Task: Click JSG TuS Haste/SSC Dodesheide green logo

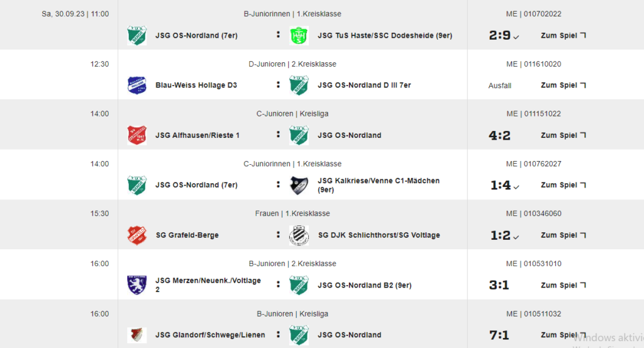Action: 299,35
